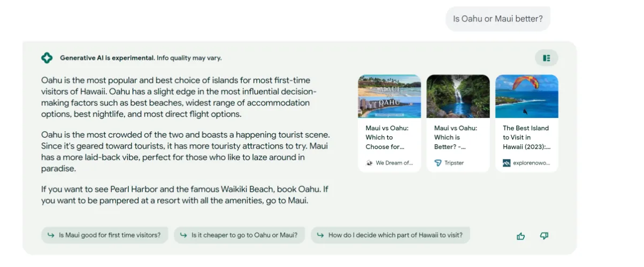The width and height of the screenshot is (644, 267).
Task: Open "Maui vs Oahu: Which to Choose for" link
Action: point(387,137)
